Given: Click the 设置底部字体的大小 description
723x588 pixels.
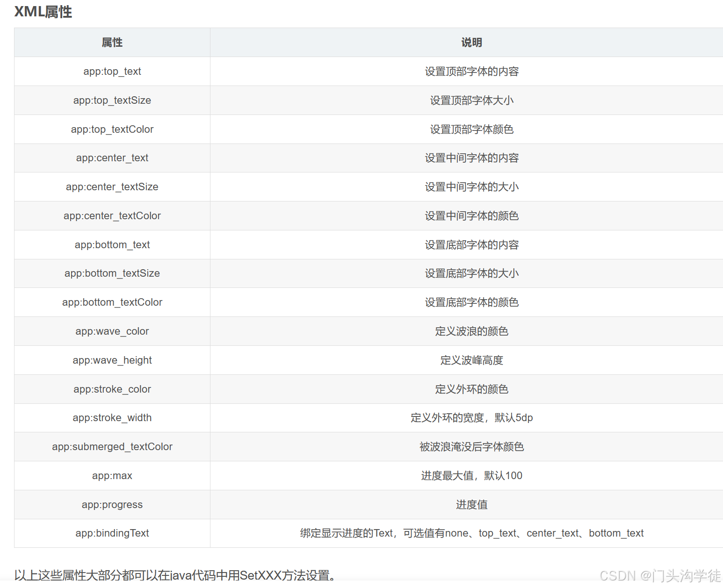Looking at the screenshot, I should (471, 273).
